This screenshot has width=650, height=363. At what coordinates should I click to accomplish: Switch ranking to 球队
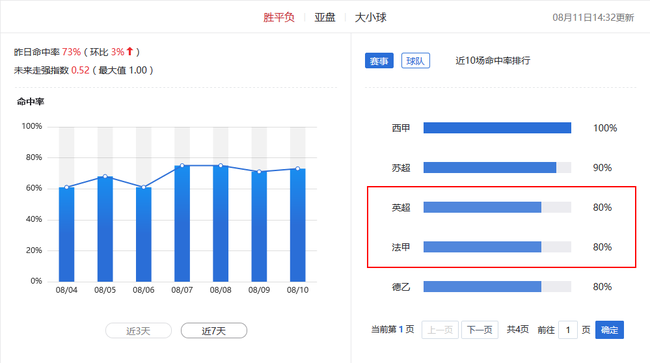[415, 61]
